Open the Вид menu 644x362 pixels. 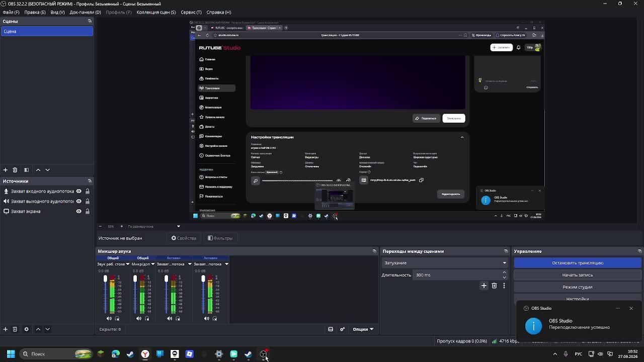pos(57,12)
